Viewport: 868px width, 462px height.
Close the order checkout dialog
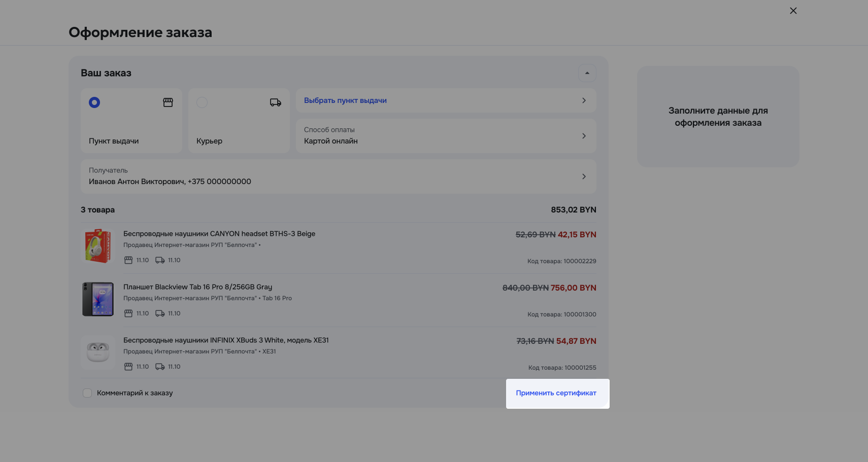(x=793, y=11)
